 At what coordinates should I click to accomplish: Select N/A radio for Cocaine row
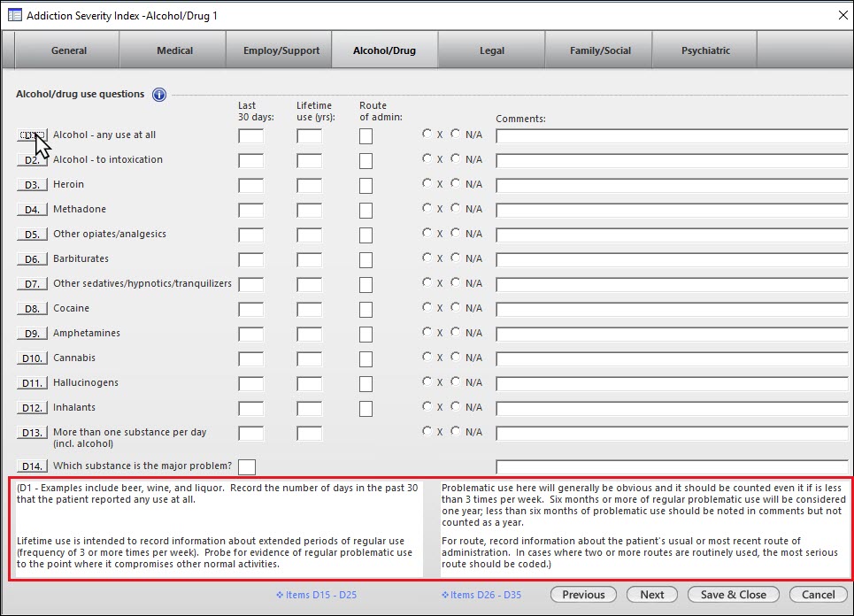(456, 308)
